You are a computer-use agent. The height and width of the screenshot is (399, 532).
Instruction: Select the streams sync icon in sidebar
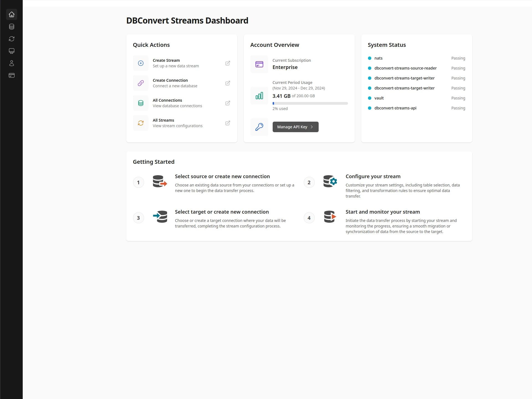tap(12, 39)
